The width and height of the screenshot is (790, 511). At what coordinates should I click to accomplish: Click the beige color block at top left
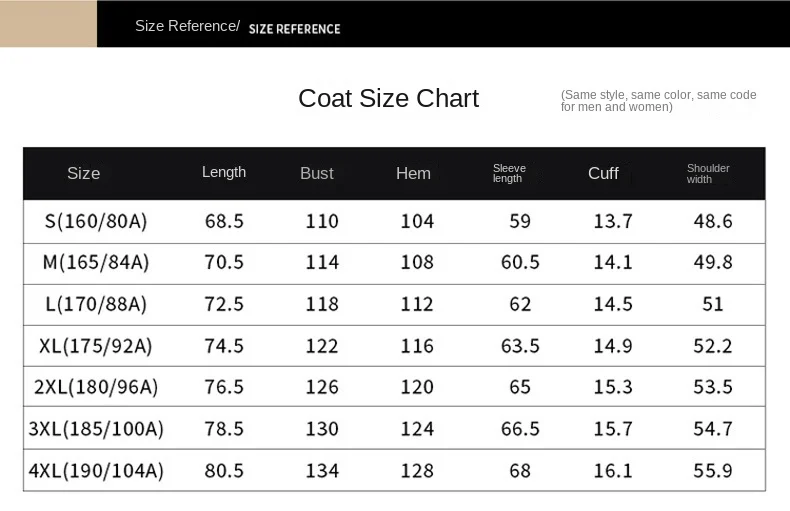pos(48,24)
